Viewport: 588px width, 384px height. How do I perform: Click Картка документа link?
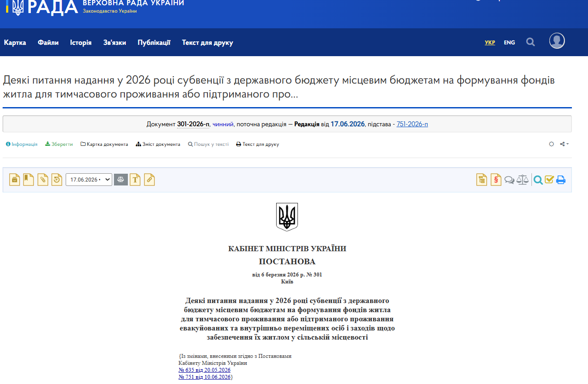104,144
